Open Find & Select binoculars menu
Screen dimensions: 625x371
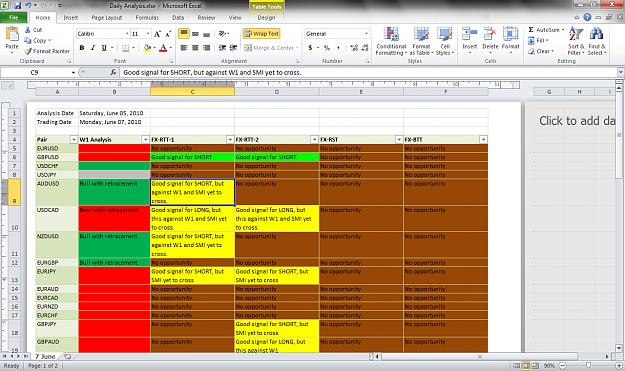click(x=597, y=41)
